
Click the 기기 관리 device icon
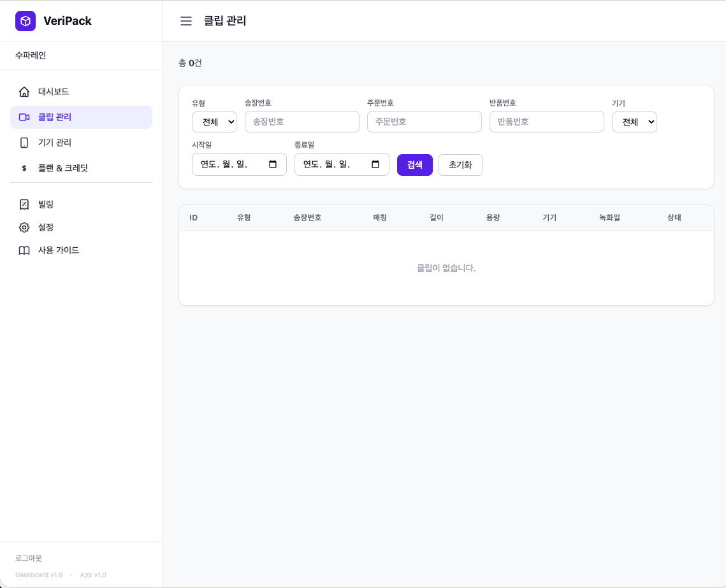pyautogui.click(x=24, y=143)
